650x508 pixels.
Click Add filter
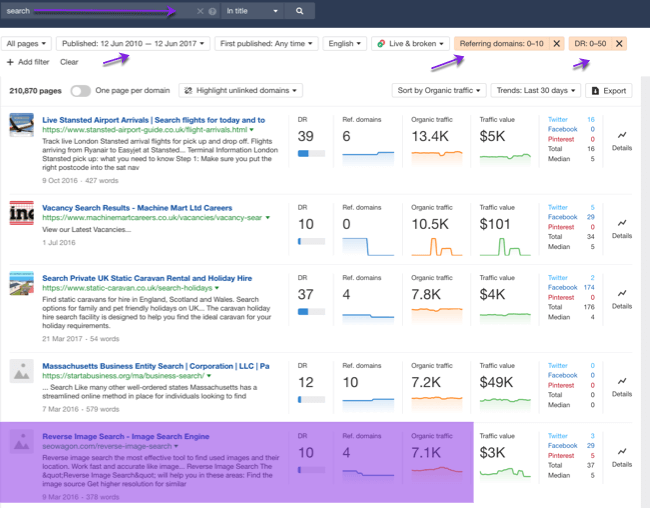pos(27,62)
